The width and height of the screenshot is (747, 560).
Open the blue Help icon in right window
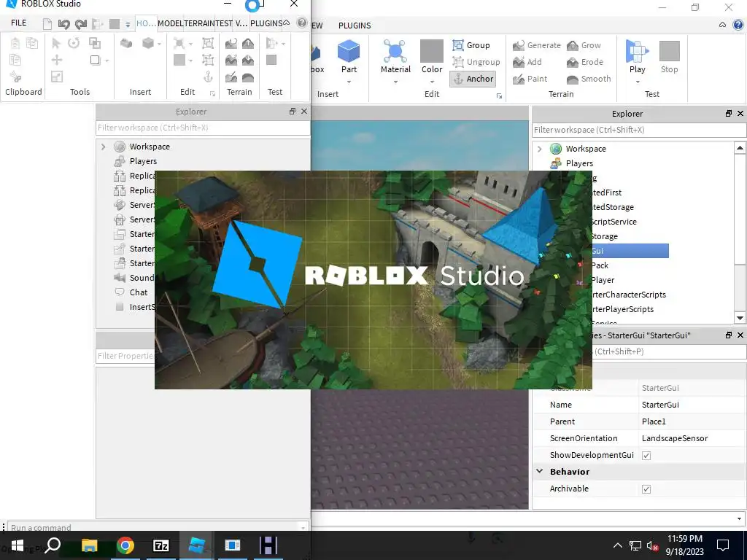coord(738,25)
